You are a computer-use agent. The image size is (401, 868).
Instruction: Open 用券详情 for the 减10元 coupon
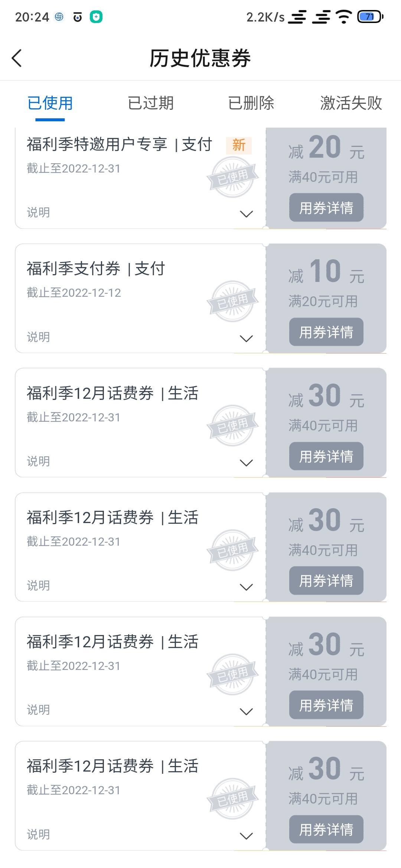coord(326,332)
